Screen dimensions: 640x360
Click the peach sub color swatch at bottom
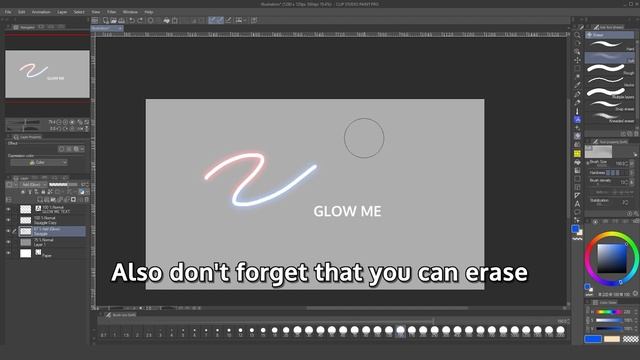(611, 339)
